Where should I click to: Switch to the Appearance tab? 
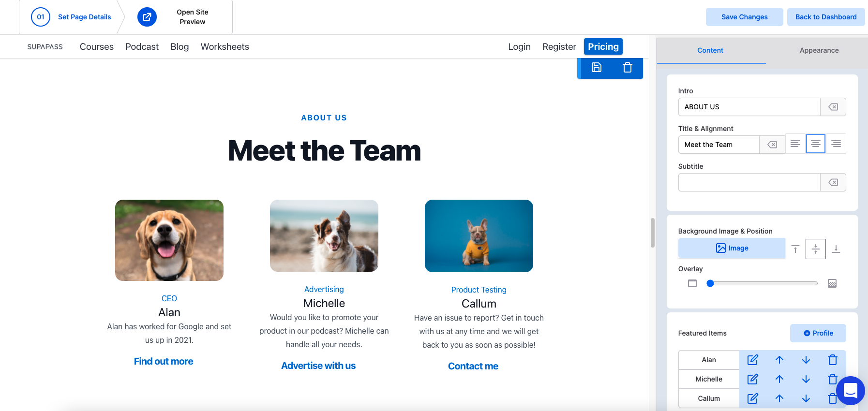tap(819, 50)
